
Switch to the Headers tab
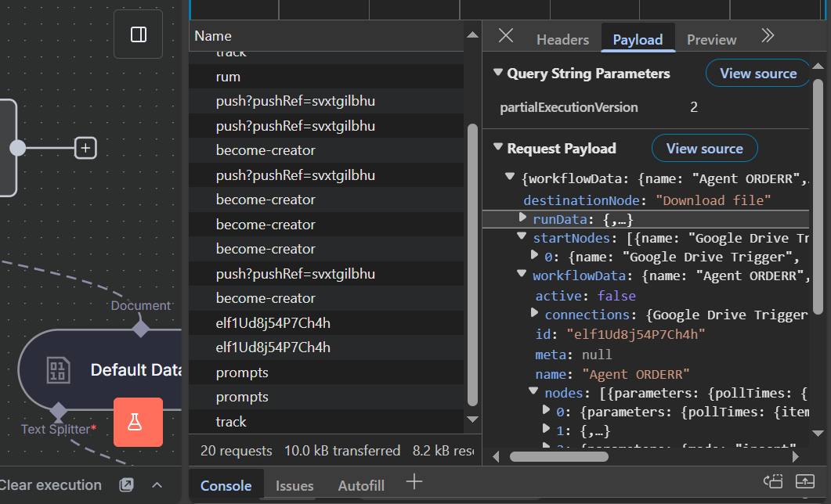[x=562, y=39]
